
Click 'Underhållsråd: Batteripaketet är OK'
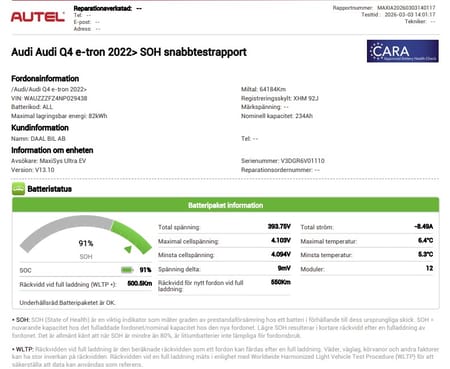pyautogui.click(x=67, y=303)
